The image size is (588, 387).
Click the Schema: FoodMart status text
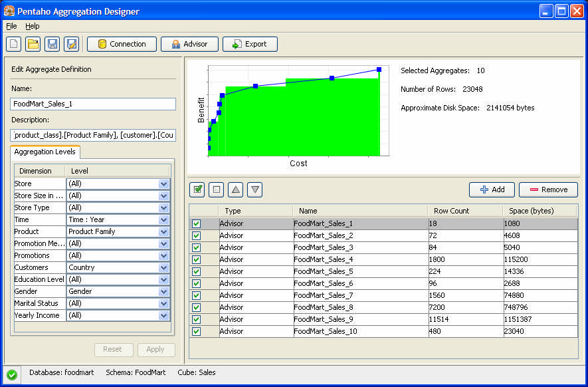click(x=136, y=372)
